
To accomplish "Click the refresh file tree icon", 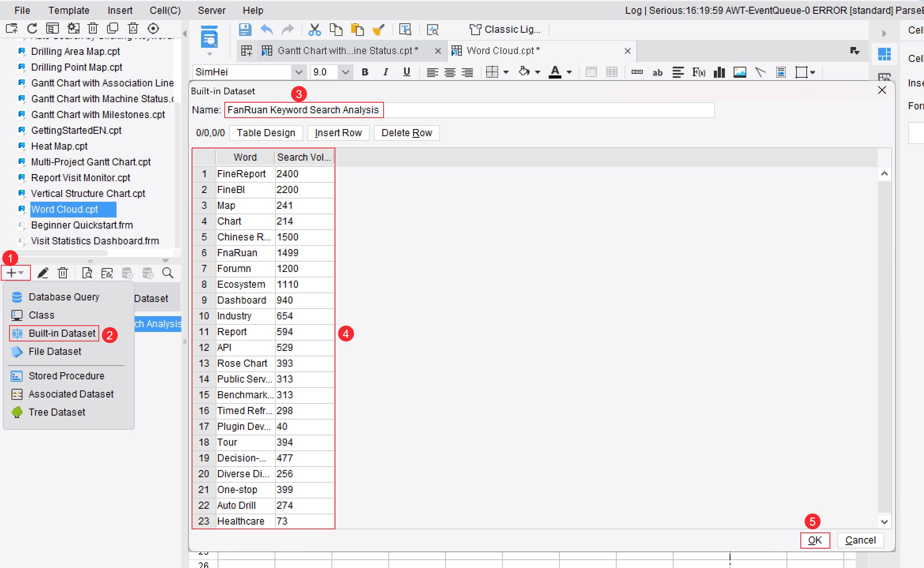I will tap(32, 28).
